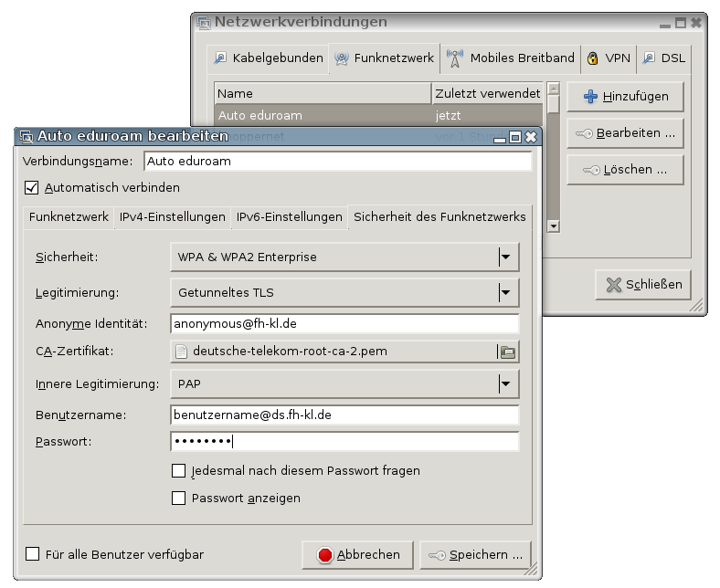720x588 pixels.
Task: Uncheck Automatisch verbinden
Action: pos(32,188)
